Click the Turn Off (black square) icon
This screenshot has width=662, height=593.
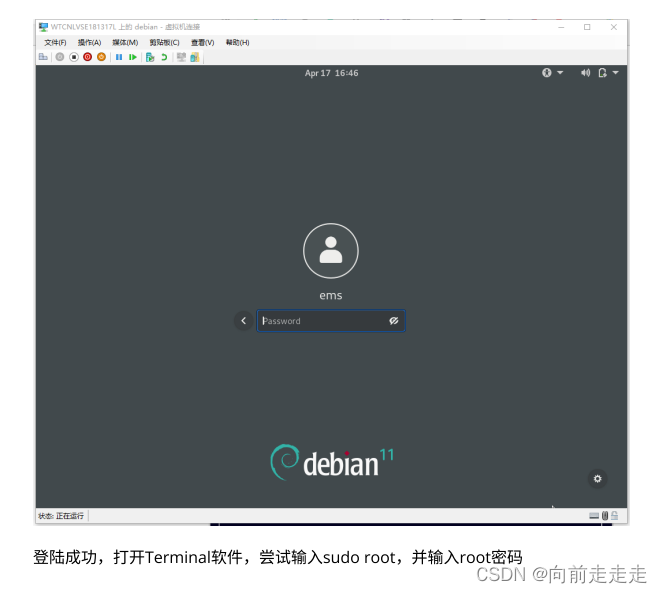[74, 57]
